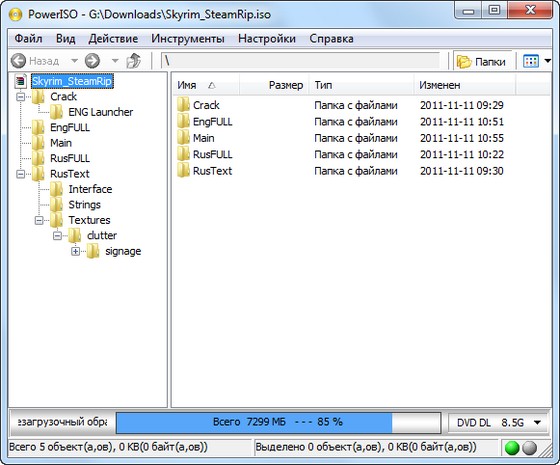This screenshot has height=465, width=560.
Task: Open the Back history dropdown arrow
Action: [x=74, y=61]
